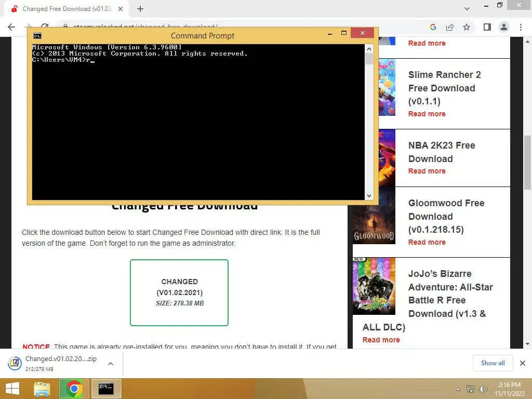Click the share page icon in Chrome
Screen dimensions: 532x399
point(450,27)
